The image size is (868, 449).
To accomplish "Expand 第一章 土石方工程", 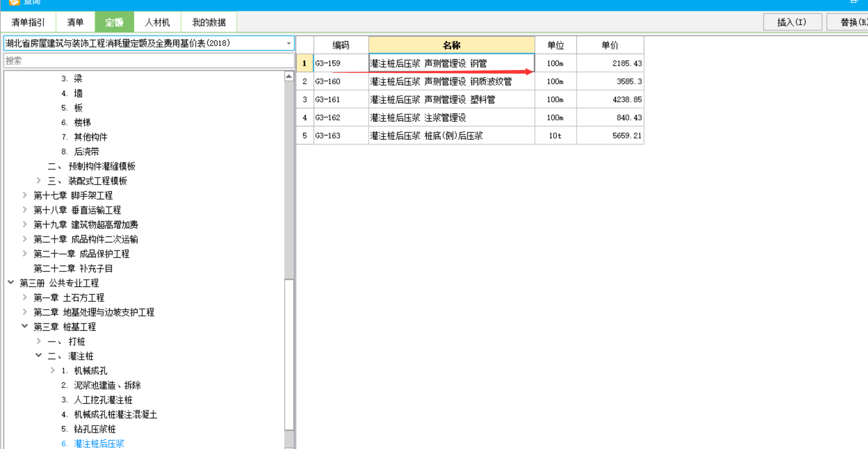I will pos(25,297).
